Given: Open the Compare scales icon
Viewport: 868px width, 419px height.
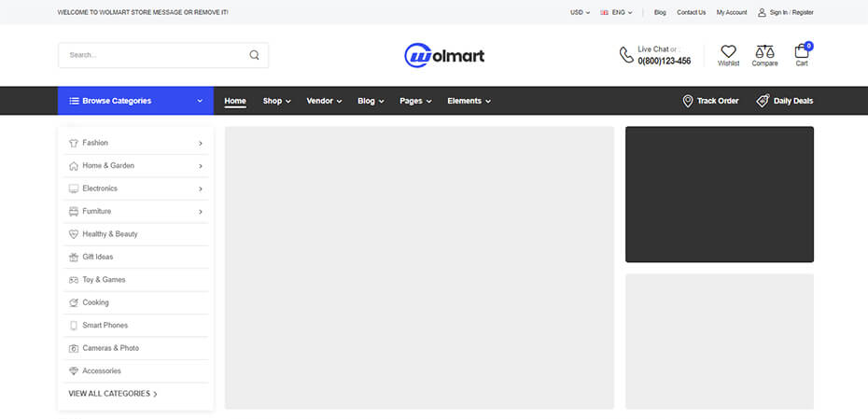Looking at the screenshot, I should (764, 51).
